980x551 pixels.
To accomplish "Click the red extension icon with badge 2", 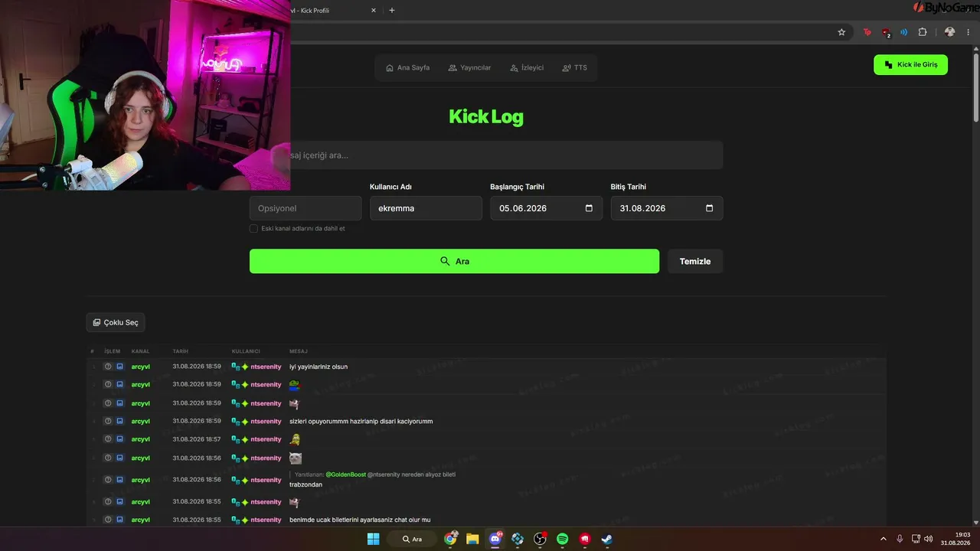I will pyautogui.click(x=886, y=32).
